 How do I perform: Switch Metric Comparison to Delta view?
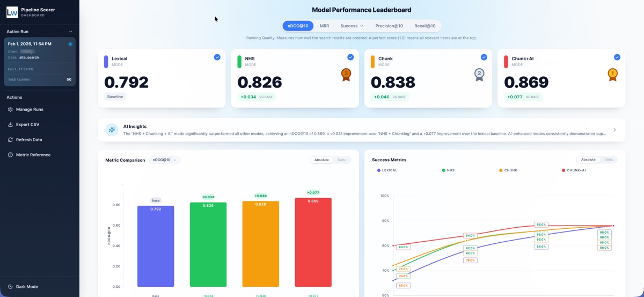[342, 160]
